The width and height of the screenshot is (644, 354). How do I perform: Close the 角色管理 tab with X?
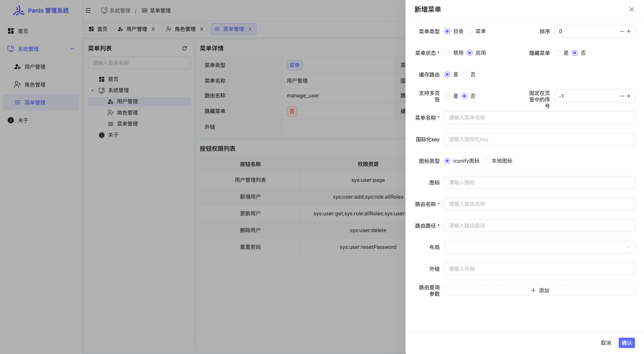pos(201,29)
